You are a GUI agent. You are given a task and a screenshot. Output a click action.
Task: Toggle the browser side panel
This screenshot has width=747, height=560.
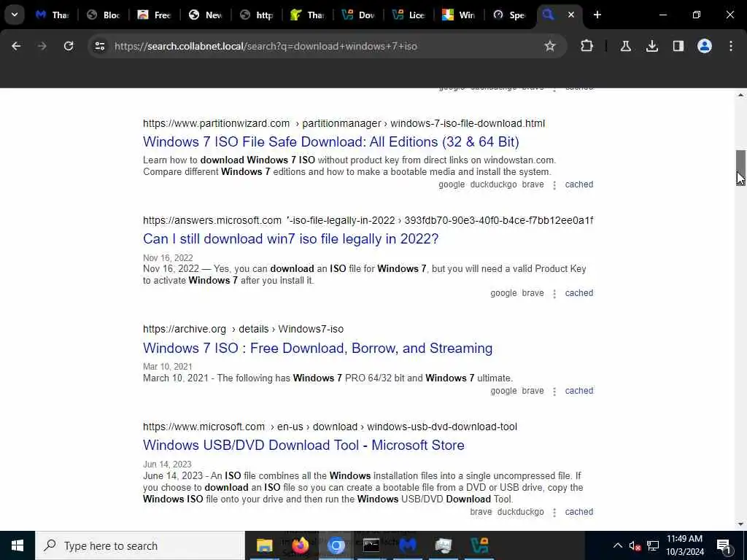click(x=678, y=46)
